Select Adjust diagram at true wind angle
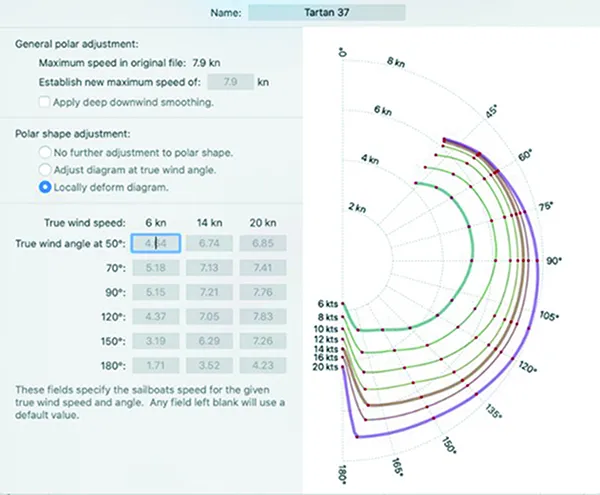 pos(45,169)
